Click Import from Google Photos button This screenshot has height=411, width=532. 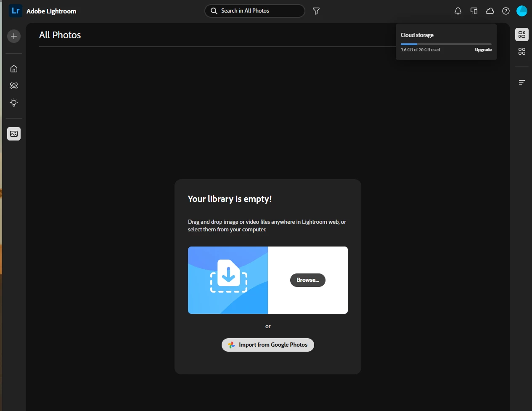(x=268, y=345)
